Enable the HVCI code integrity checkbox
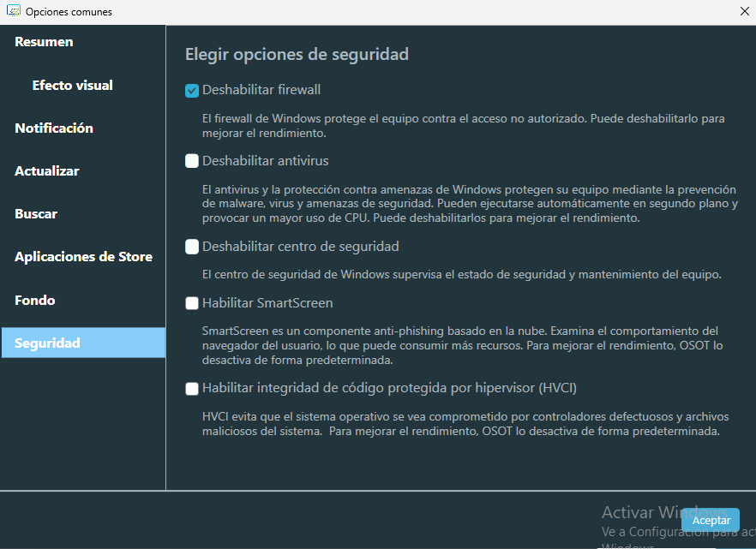756x549 pixels. [192, 389]
